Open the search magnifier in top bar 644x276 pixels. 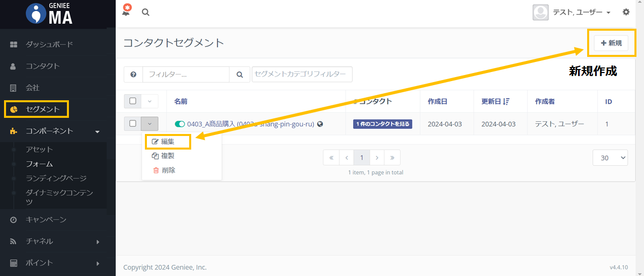tap(145, 13)
